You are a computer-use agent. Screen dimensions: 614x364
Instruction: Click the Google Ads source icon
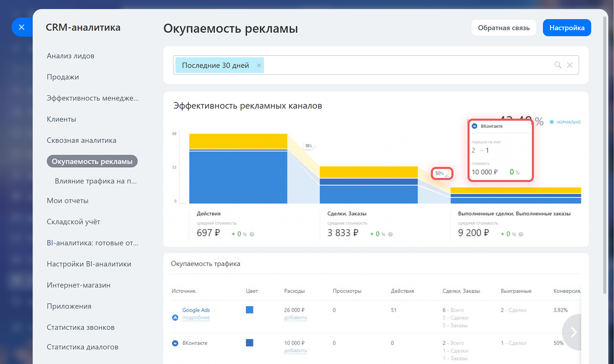point(175,317)
